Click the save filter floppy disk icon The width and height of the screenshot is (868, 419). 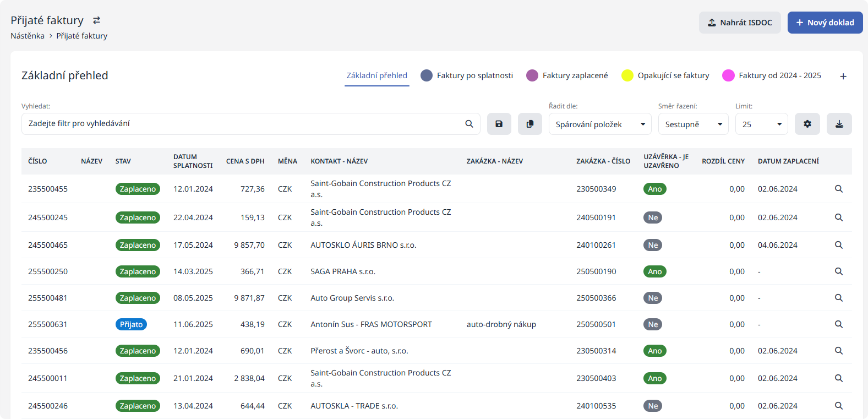(x=499, y=124)
